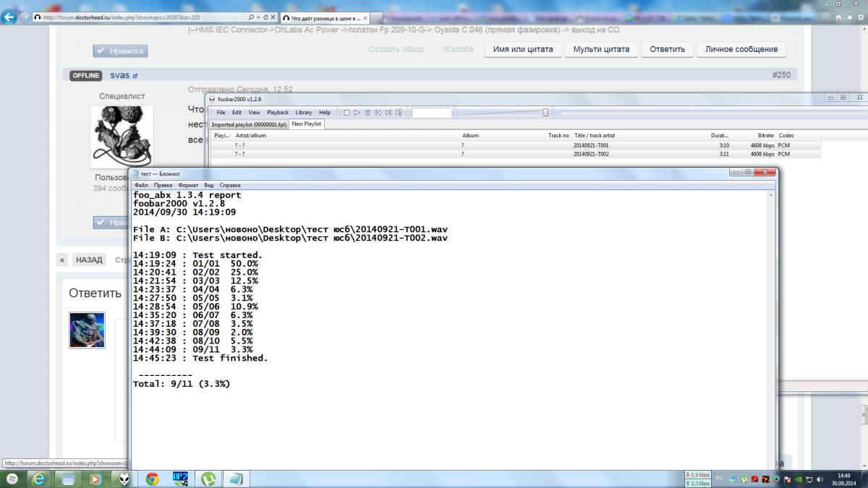Screen dimensions: 868x488
Task: Open uTorrent from the taskbar
Action: pos(208,478)
